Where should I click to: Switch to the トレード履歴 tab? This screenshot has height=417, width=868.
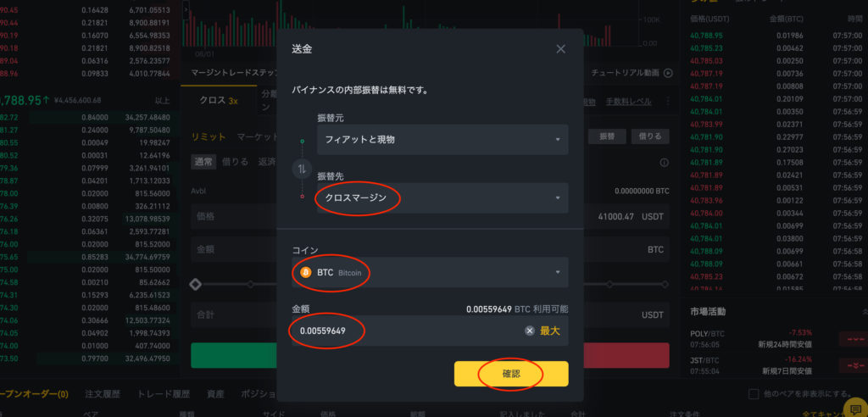(164, 394)
